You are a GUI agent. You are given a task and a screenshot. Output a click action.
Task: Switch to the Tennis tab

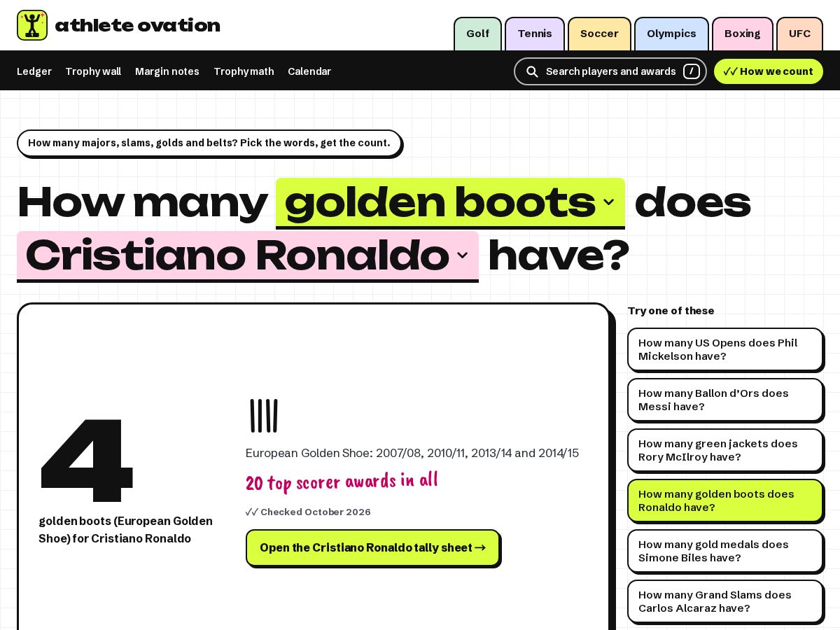[535, 34]
